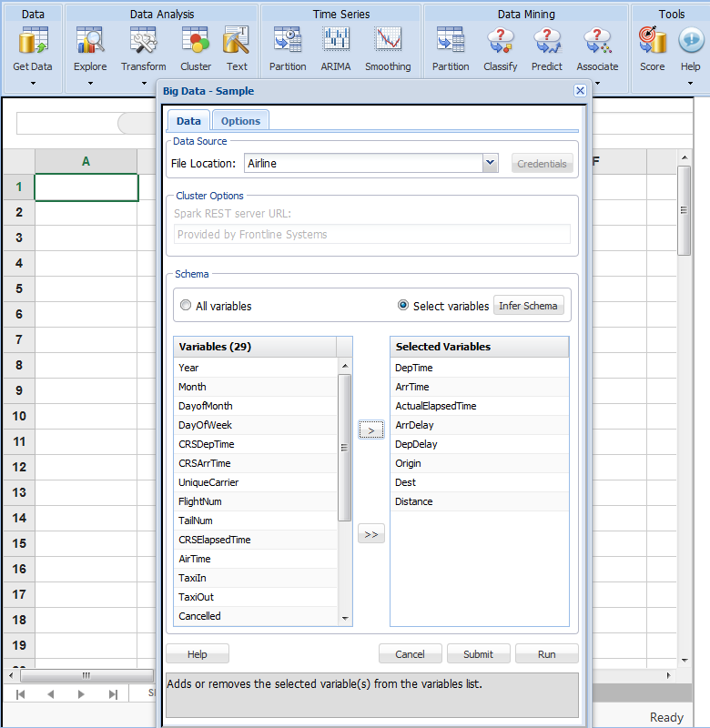The image size is (710, 728).
Task: Expand the Get Data dropdown arrow
Action: click(33, 84)
